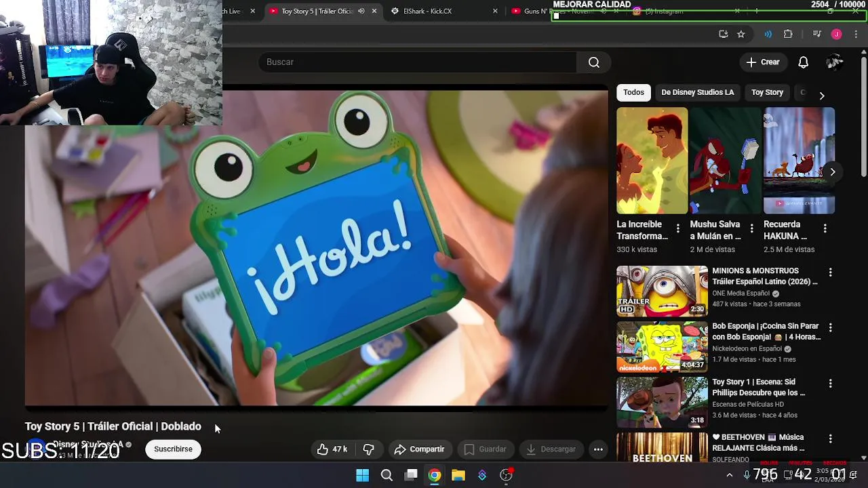This screenshot has width=868, height=488.
Task: Like the Toy Story 5 trailer
Action: [332, 449]
